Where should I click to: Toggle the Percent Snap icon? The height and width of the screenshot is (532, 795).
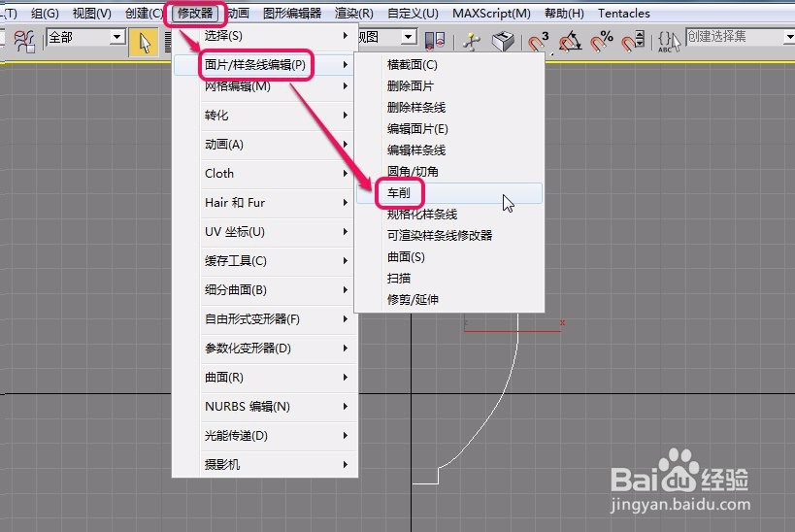(x=602, y=42)
